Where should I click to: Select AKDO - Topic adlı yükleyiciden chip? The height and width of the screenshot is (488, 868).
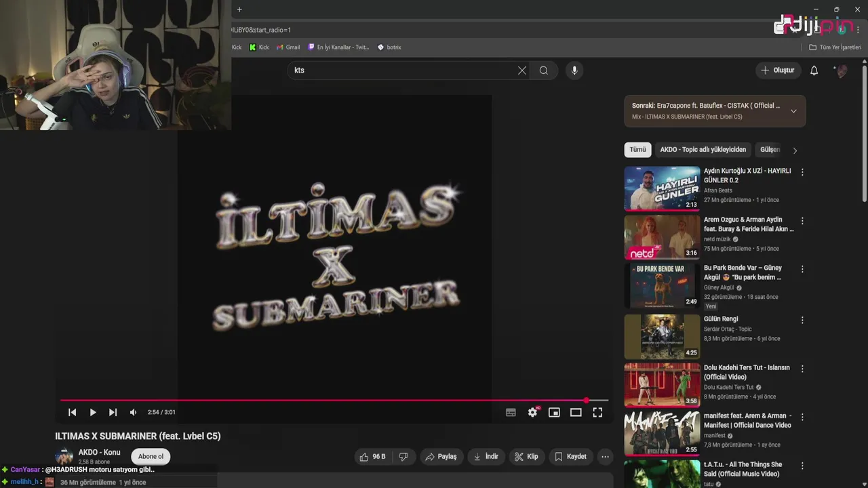coord(703,150)
